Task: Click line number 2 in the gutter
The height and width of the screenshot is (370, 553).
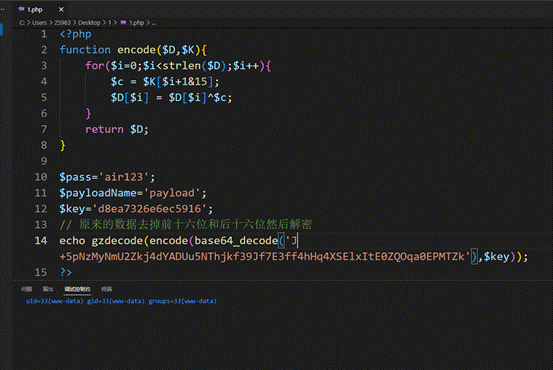Action: pyautogui.click(x=44, y=50)
